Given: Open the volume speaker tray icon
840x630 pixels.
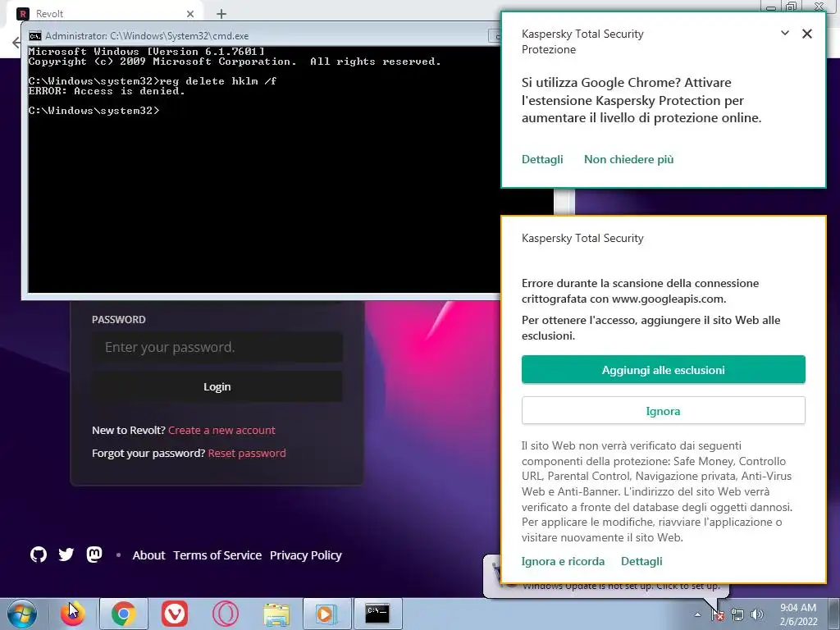Looking at the screenshot, I should (757, 614).
